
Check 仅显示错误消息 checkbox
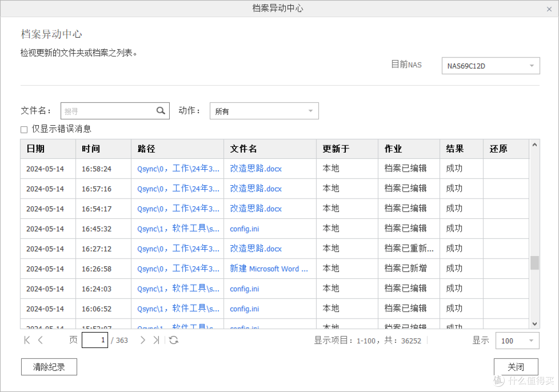tap(24, 129)
